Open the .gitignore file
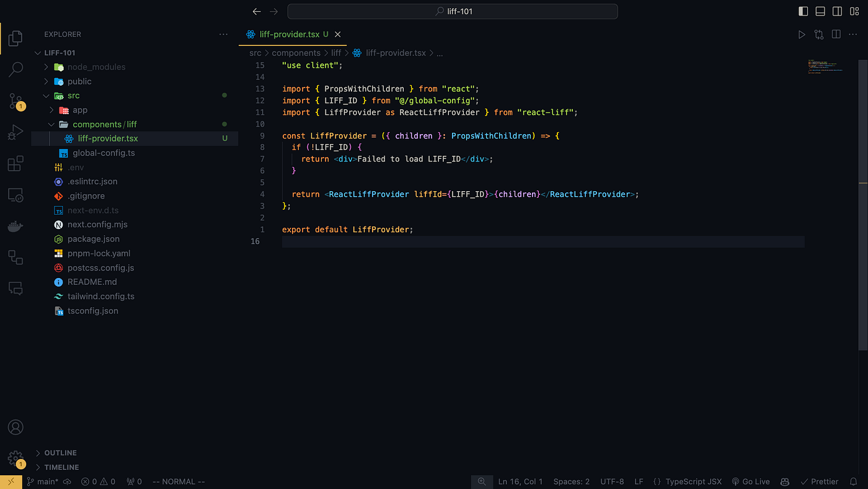Screen dimensions: 868x489 (x=86, y=195)
